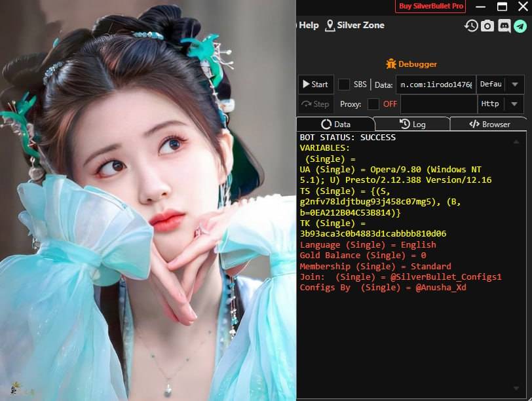Click the output scrollbar up arrow
This screenshot has height=401, width=532.
[516, 142]
